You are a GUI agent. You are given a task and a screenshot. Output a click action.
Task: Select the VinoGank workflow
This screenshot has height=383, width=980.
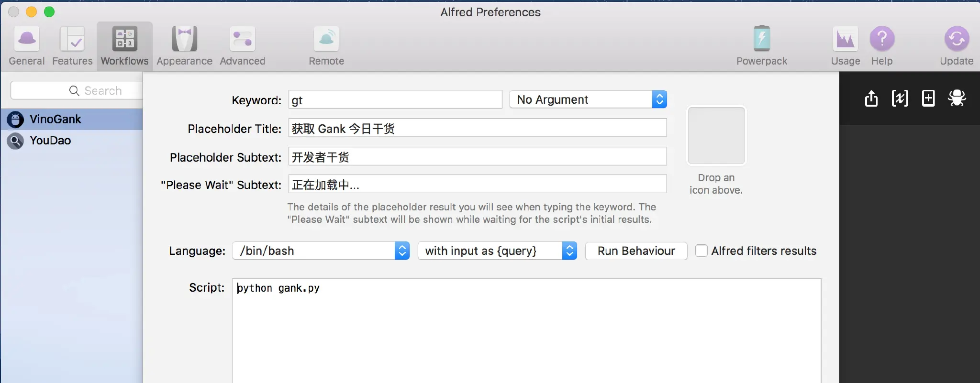(x=72, y=119)
